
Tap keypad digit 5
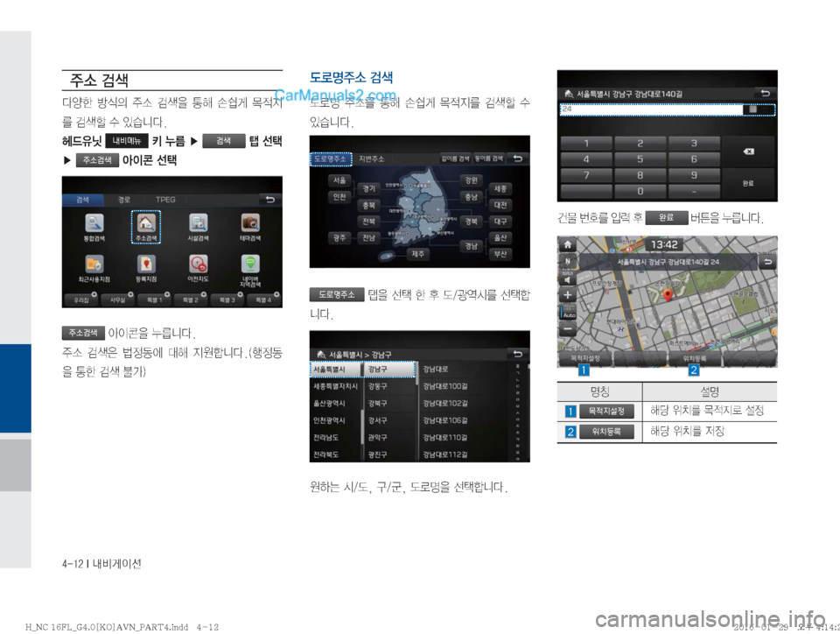pos(640,159)
